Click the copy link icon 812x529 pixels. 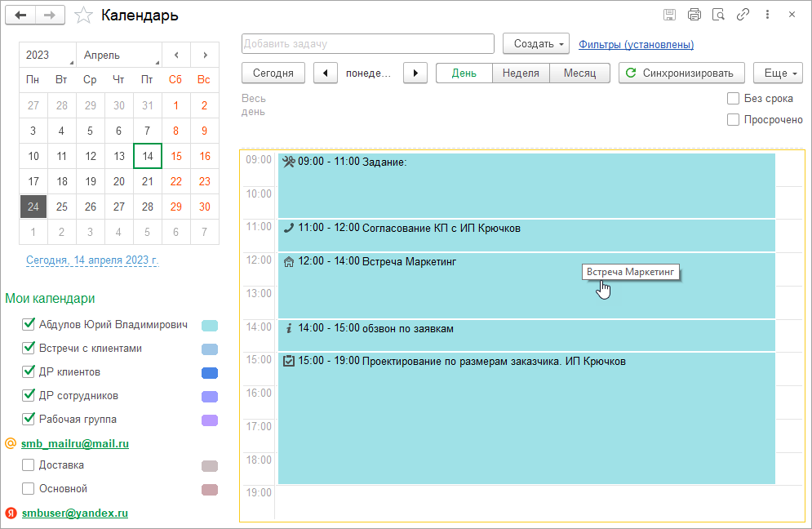tap(743, 15)
